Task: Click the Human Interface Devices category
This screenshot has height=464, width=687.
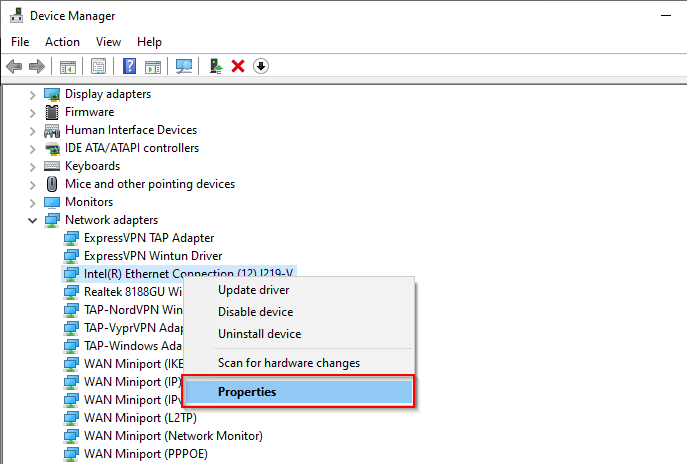Action: tap(131, 130)
